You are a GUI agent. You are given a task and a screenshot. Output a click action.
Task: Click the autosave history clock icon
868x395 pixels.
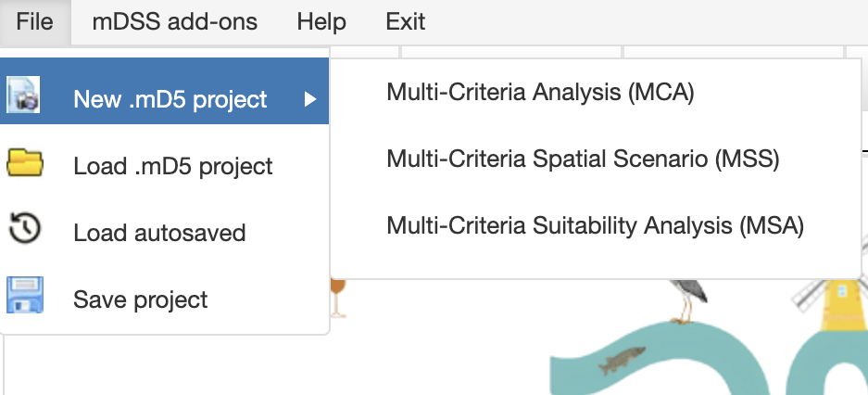click(x=25, y=228)
